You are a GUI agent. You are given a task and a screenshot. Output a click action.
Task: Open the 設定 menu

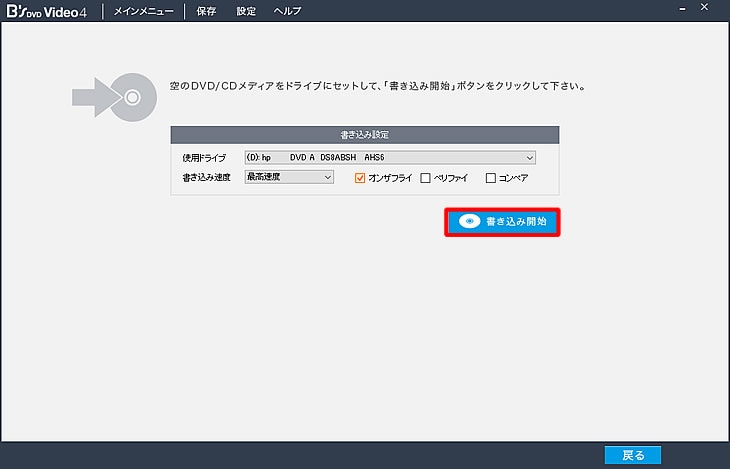pyautogui.click(x=246, y=11)
